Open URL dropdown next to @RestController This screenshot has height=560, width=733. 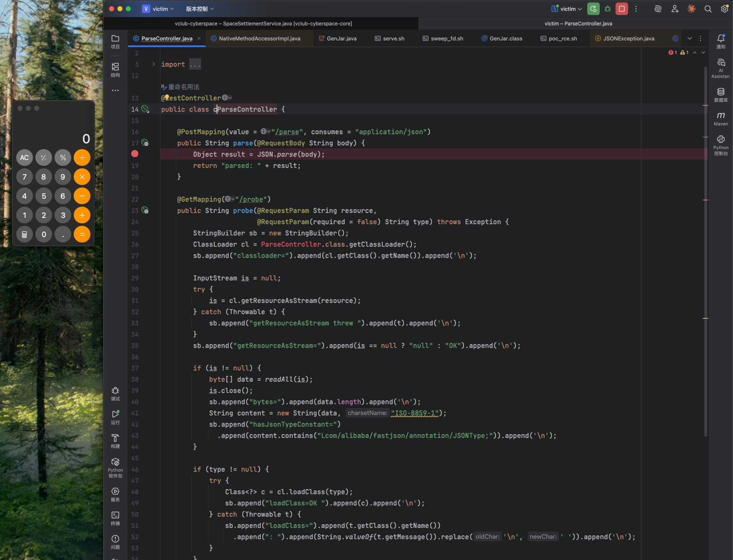pyautogui.click(x=227, y=97)
